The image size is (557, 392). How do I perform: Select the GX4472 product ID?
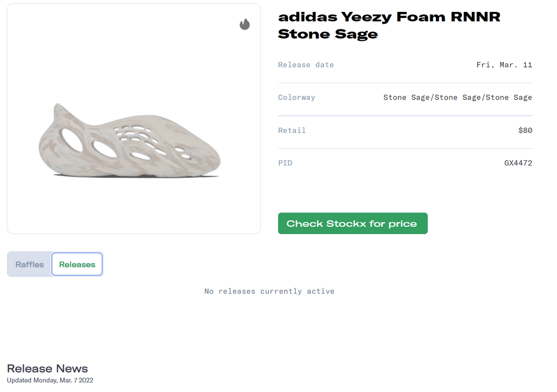pyautogui.click(x=518, y=163)
